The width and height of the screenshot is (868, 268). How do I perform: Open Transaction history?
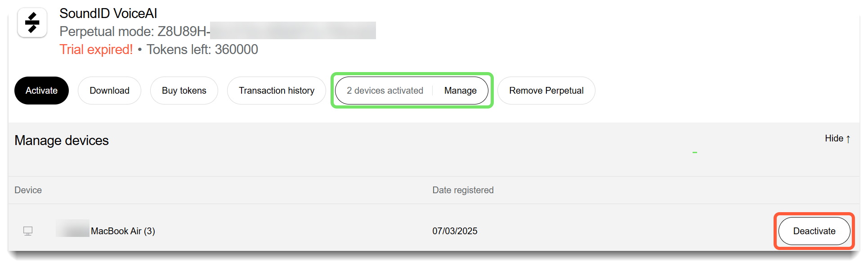pos(277,91)
